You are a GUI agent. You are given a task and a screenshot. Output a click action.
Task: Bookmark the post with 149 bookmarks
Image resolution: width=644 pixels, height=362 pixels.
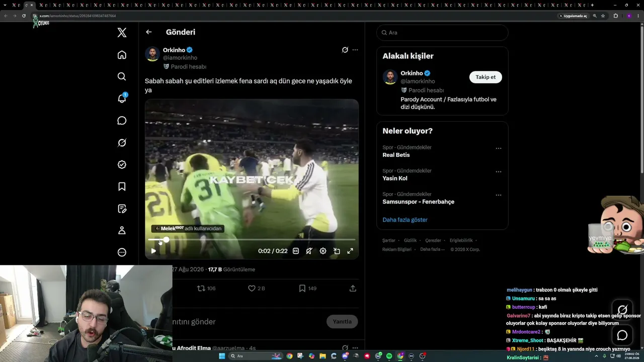point(307,289)
